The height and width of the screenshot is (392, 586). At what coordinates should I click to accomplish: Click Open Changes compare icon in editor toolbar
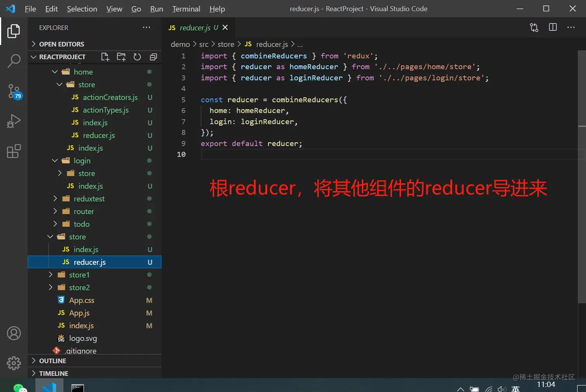(x=534, y=28)
